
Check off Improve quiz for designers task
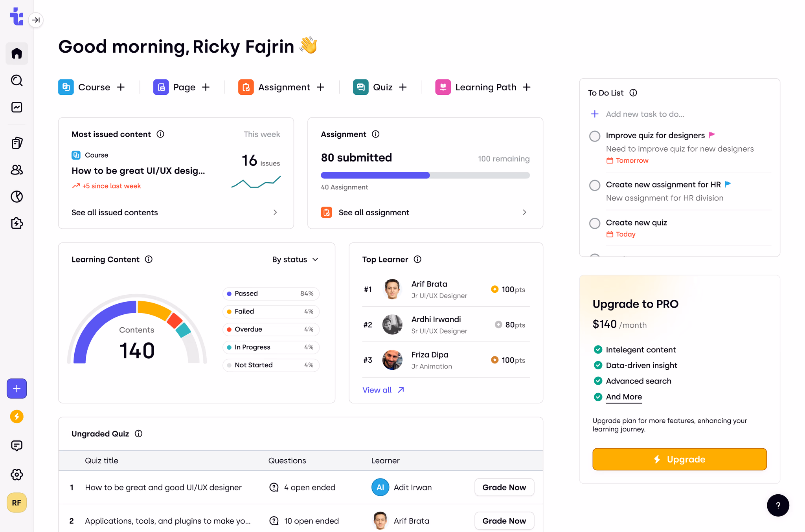(x=595, y=136)
